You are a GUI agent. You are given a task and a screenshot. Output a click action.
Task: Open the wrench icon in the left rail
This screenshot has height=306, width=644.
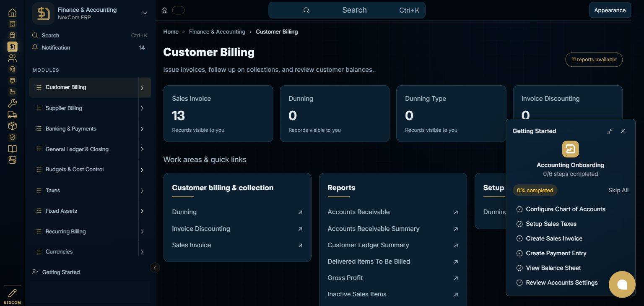click(12, 103)
